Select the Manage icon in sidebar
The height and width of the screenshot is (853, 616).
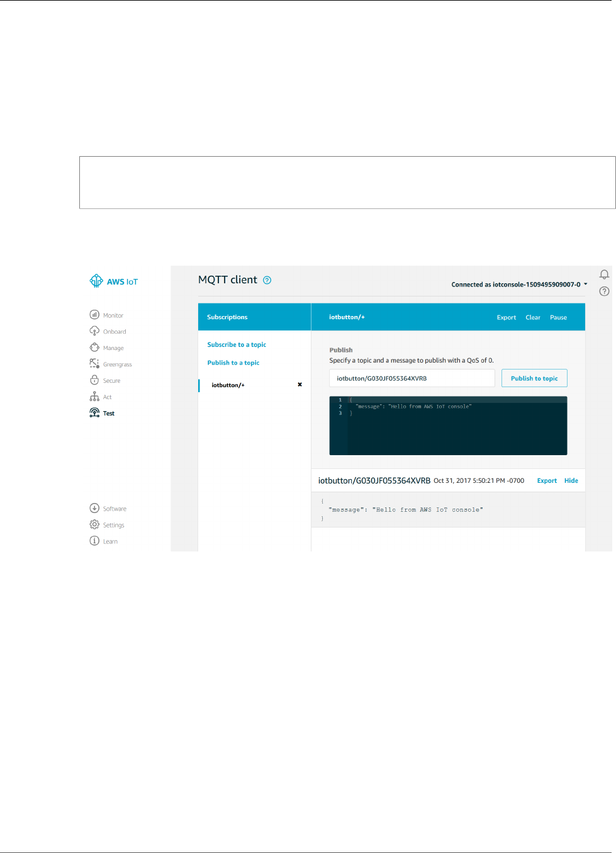(x=94, y=347)
